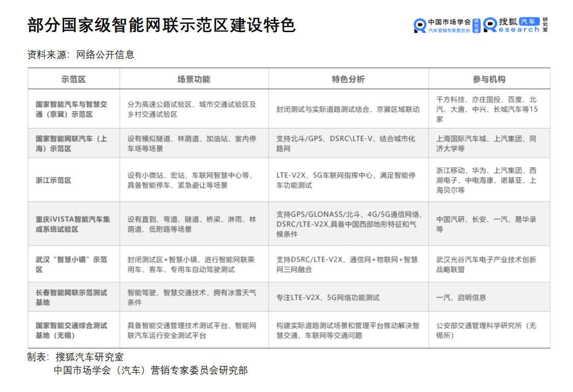Click the 中国市场学会 logo icon
The image size is (573, 392).
[x=420, y=25]
